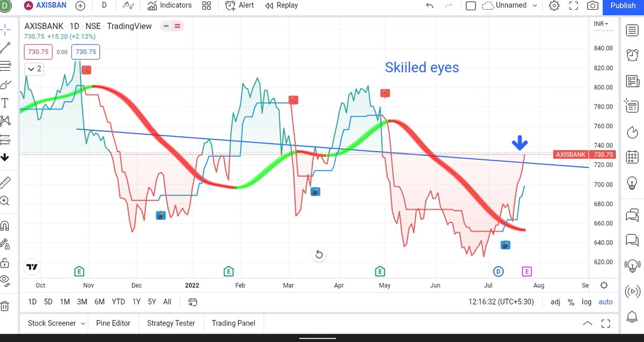Select chart layout square icon
The image size is (644, 342).
[471, 6]
